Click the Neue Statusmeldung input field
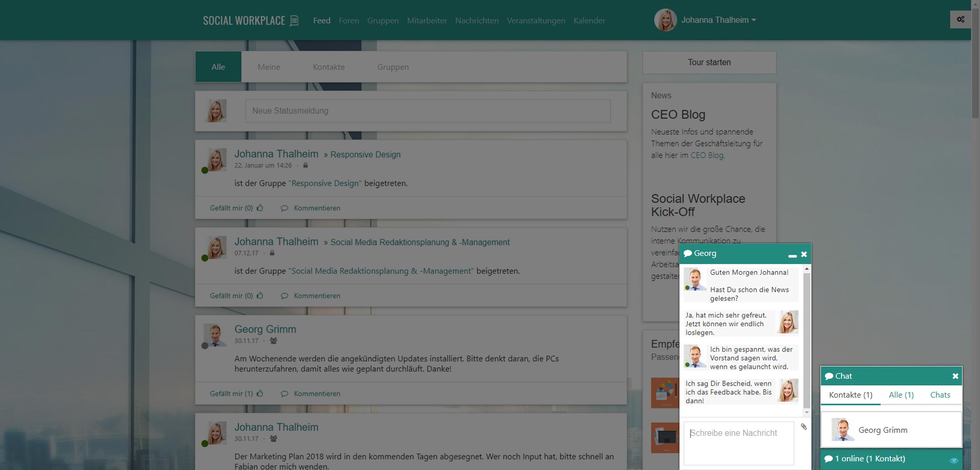 coord(428,111)
